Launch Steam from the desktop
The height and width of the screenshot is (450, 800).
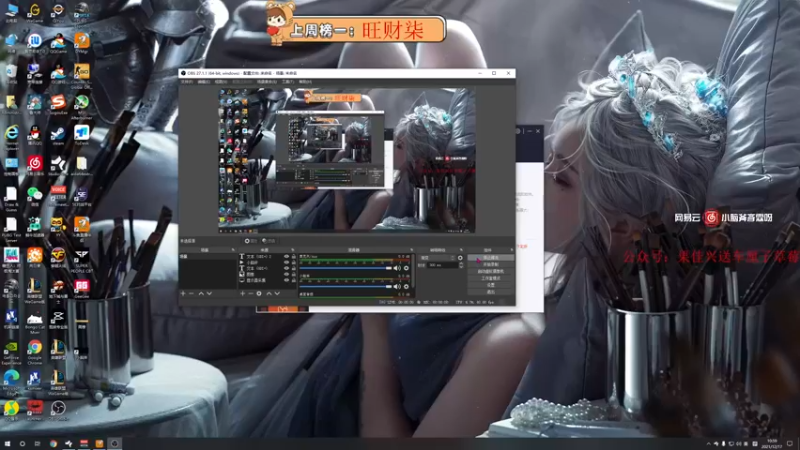(x=58, y=136)
